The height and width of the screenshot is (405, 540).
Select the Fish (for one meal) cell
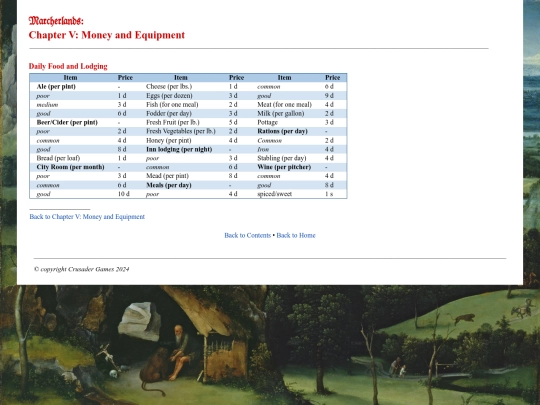point(172,104)
